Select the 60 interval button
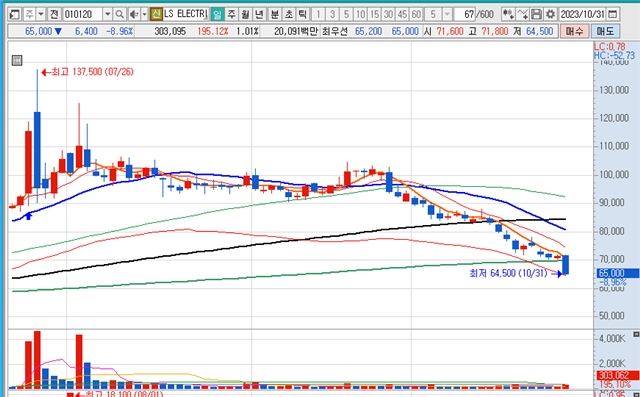This screenshot has height=397, width=640. 416,15
